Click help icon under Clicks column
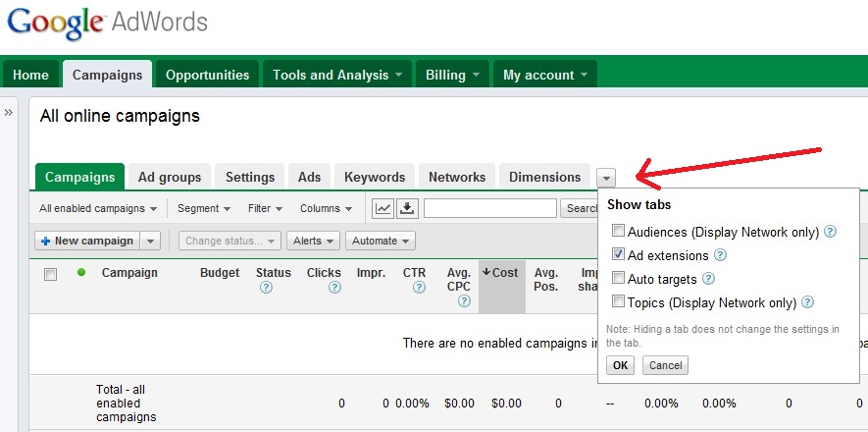Screen dimensions: 868x432 point(334,288)
